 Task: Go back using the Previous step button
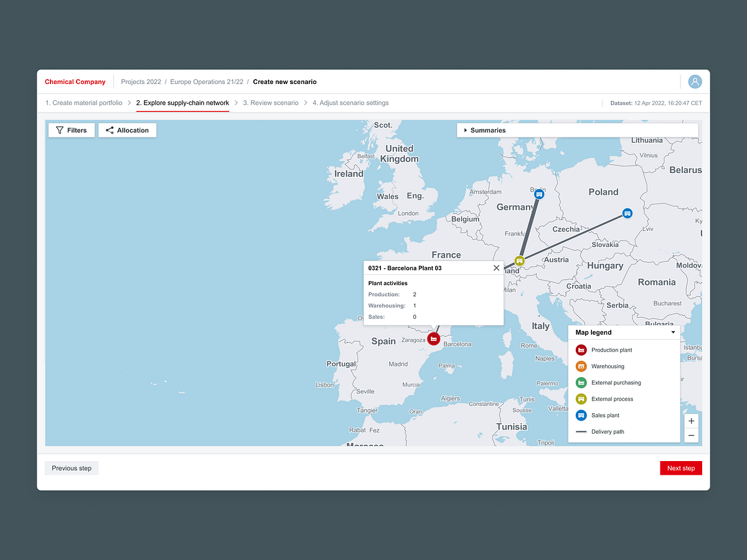tap(71, 468)
